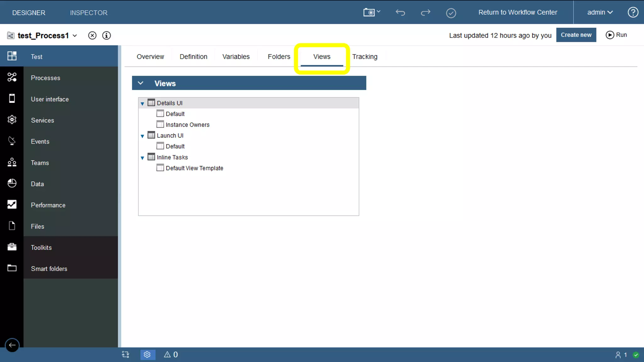Click the snapshot camera icon
This screenshot has height=362, width=644.
[x=369, y=13]
